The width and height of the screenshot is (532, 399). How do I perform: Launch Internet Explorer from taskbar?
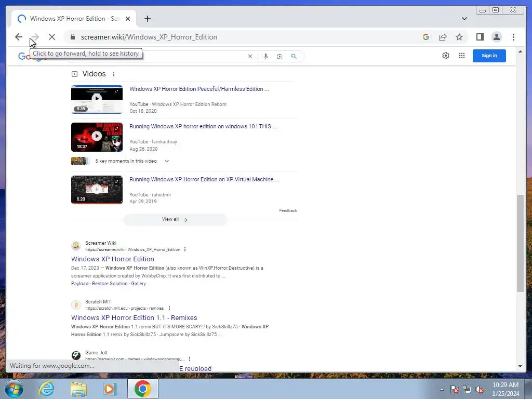pyautogui.click(x=46, y=389)
